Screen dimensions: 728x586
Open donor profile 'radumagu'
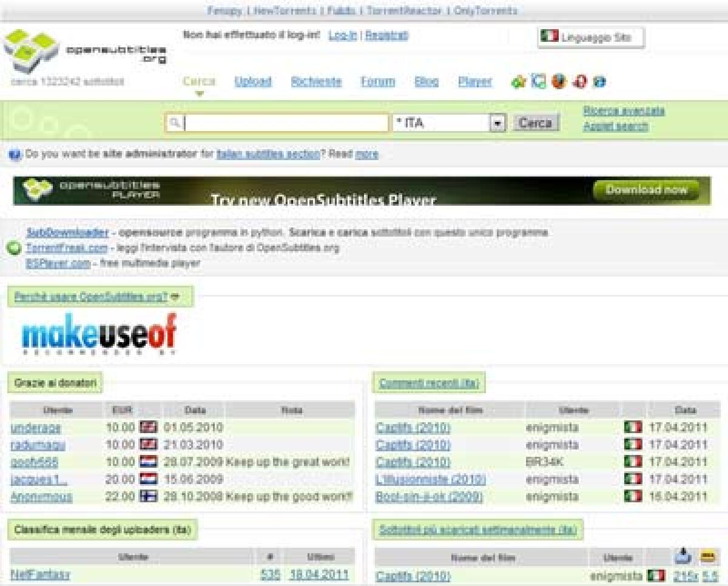(x=38, y=445)
